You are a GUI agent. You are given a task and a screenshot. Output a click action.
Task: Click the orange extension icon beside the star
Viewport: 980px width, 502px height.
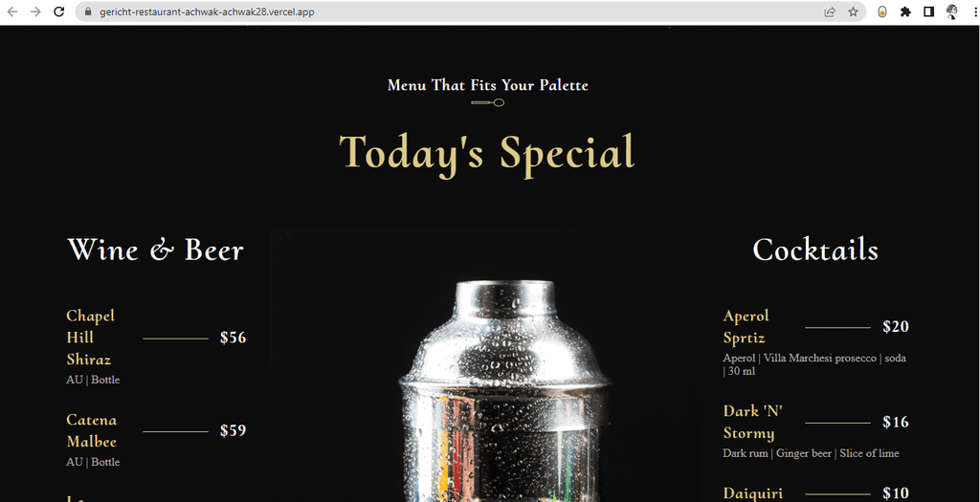(x=881, y=11)
